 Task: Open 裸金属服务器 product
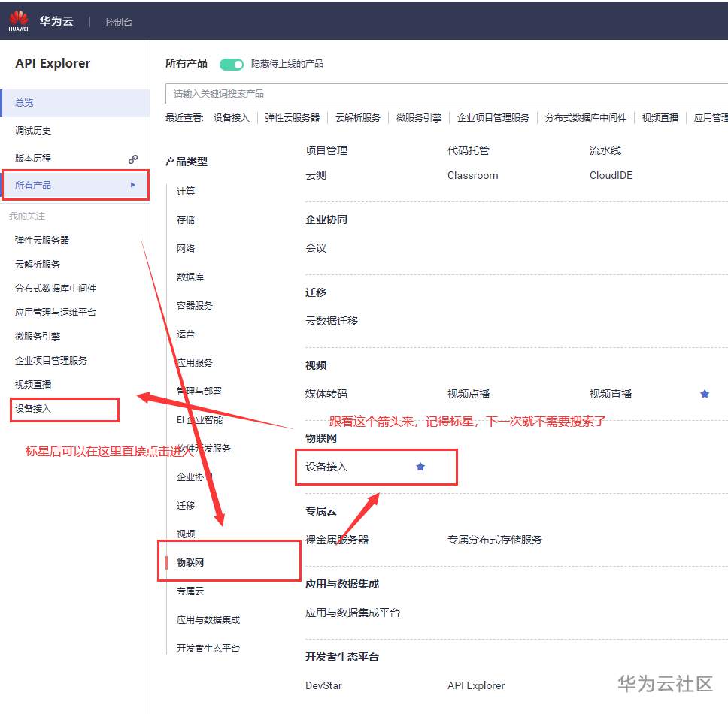pyautogui.click(x=337, y=540)
